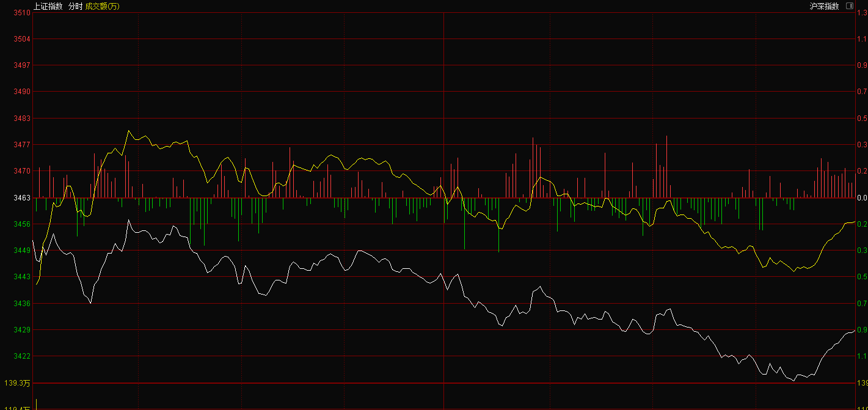Click the 3463 baseline price label
The height and width of the screenshot is (410, 868).
coord(22,198)
